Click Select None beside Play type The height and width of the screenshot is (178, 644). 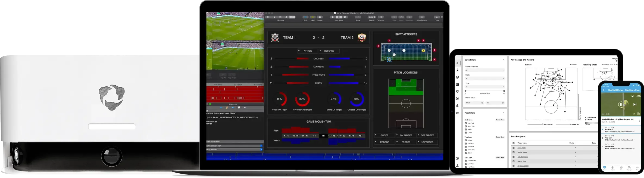(x=500, y=137)
